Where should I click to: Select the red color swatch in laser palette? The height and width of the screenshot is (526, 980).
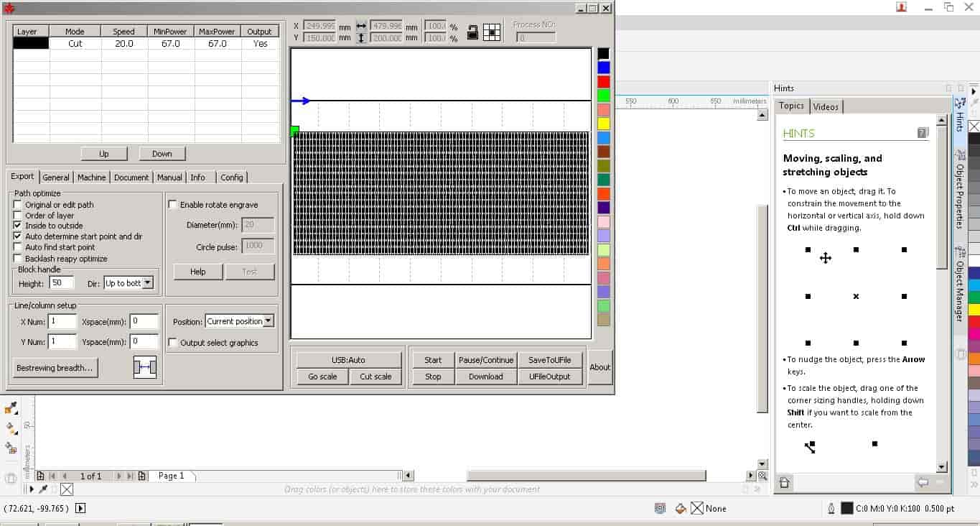(x=604, y=82)
